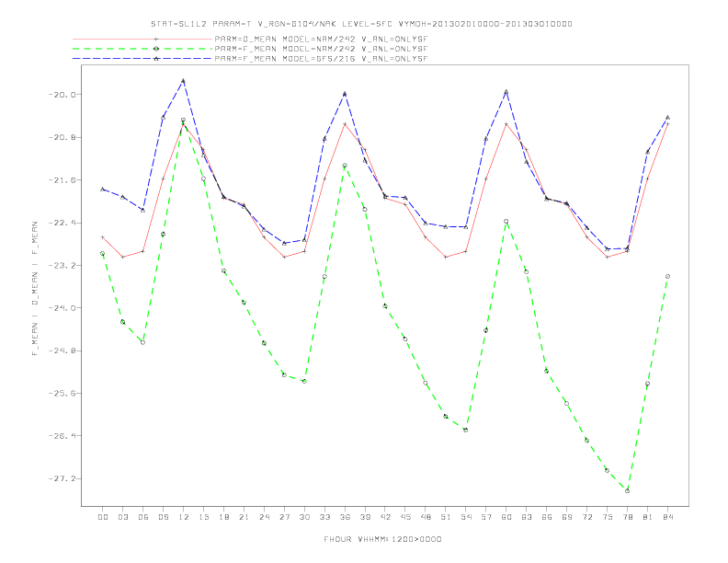728x563 pixels.
Task: Click the 21 forecast hour tick label
Action: tap(244, 517)
